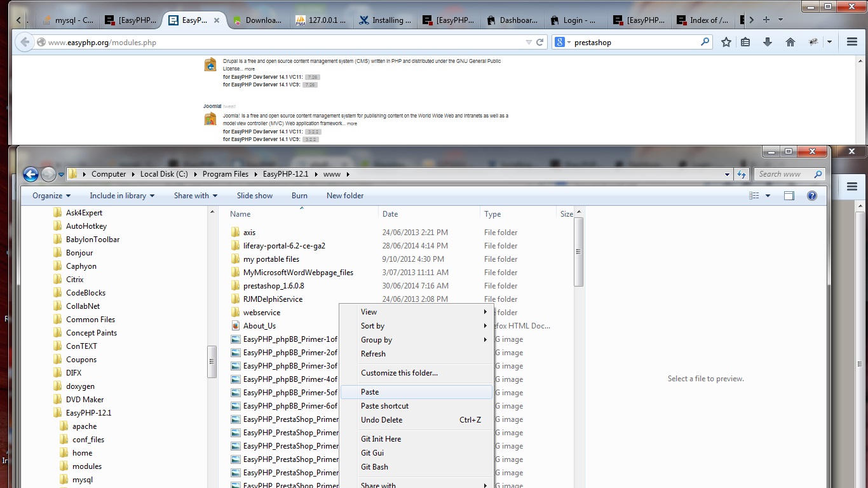Expand Sort by submenu
The image size is (868, 488).
tap(417, 326)
